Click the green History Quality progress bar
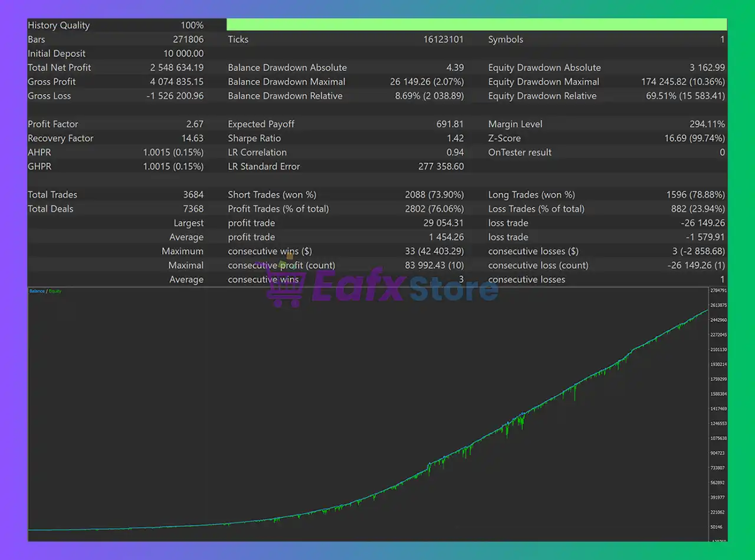Image resolution: width=755 pixels, height=560 pixels. point(477,25)
